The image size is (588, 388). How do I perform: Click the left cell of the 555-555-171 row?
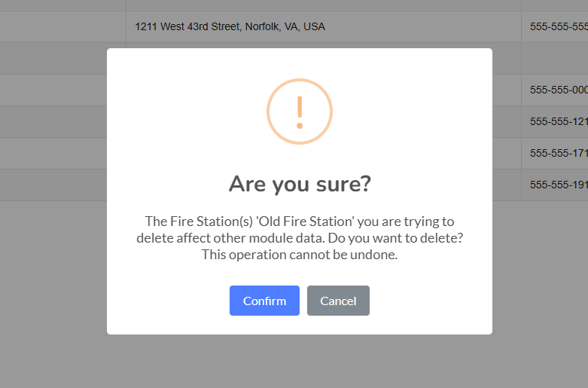point(53,153)
